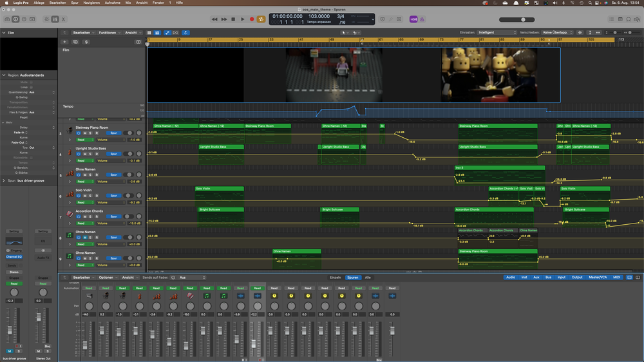Expand automation lanes on Upright Studio Bass
Image resolution: width=644 pixels, height=362 pixels.
pyautogui.click(x=70, y=160)
